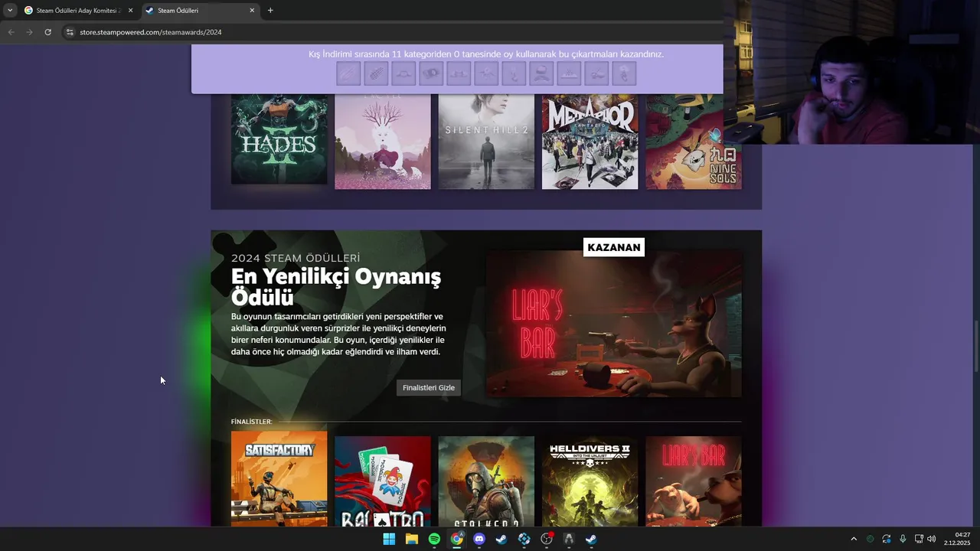Open the Liar's Bar winner banner
This screenshot has height=551, width=980.
[614, 324]
